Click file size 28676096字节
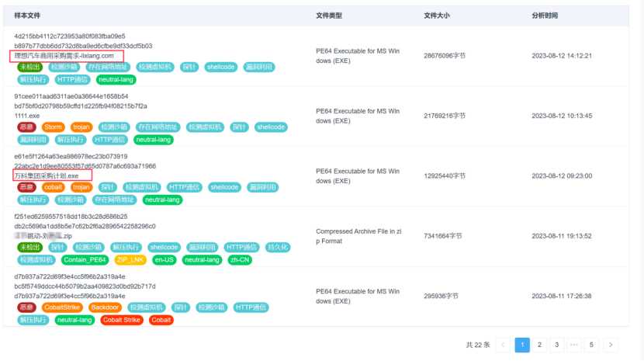Screen dimensions: 644x361 [x=445, y=55]
